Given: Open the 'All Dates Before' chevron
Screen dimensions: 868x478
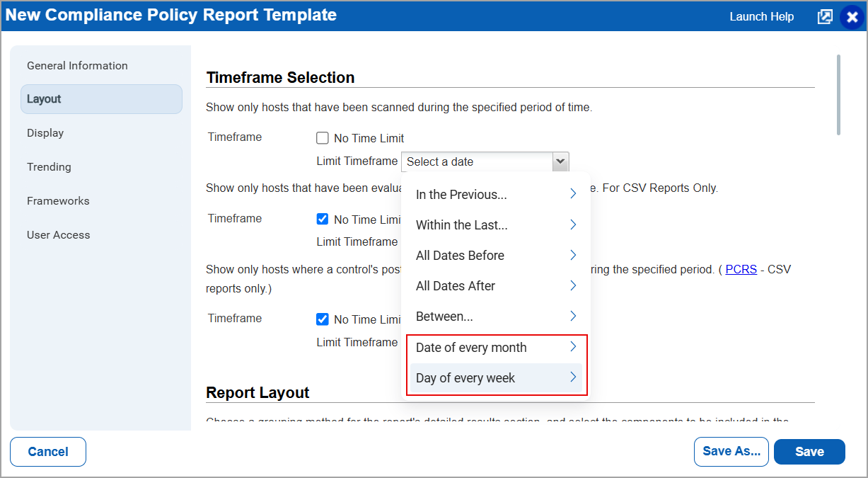Looking at the screenshot, I should point(573,255).
